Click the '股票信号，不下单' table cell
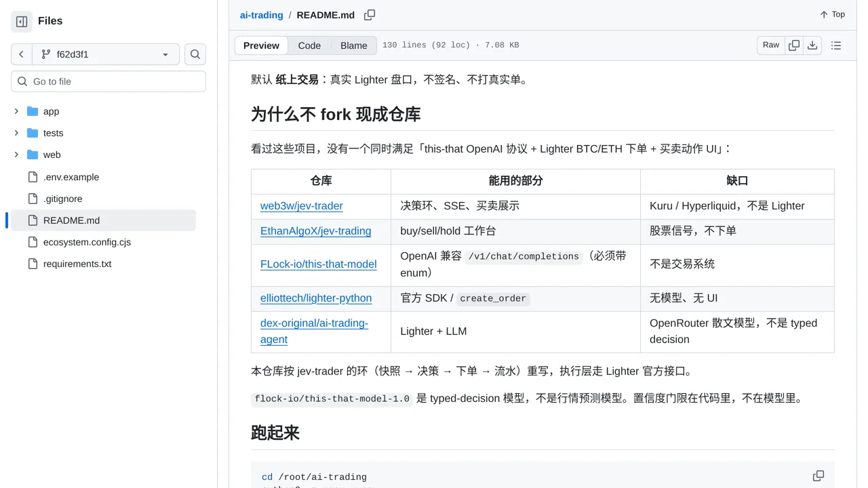The width and height of the screenshot is (868, 488). 737,231
